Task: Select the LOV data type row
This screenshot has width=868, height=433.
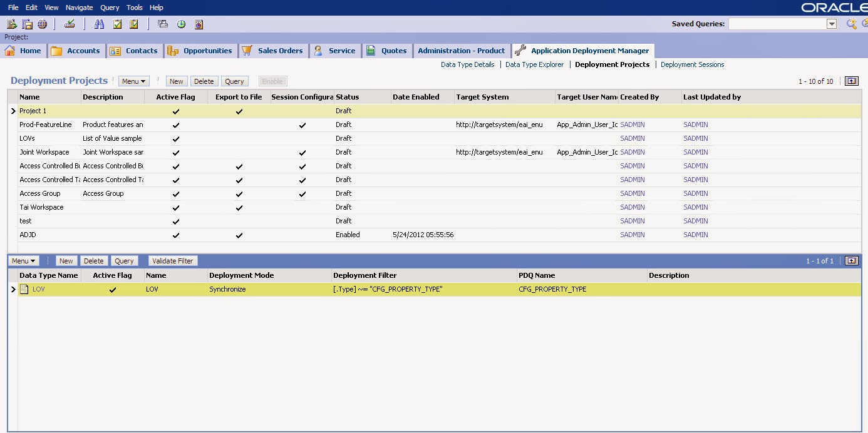Action: tap(38, 289)
